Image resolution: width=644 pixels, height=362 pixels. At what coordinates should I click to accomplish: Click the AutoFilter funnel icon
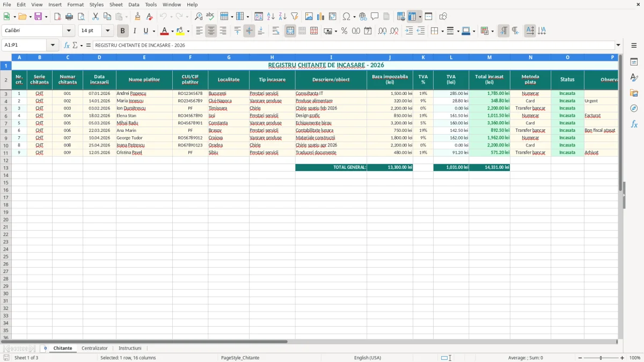pyautogui.click(x=295, y=17)
